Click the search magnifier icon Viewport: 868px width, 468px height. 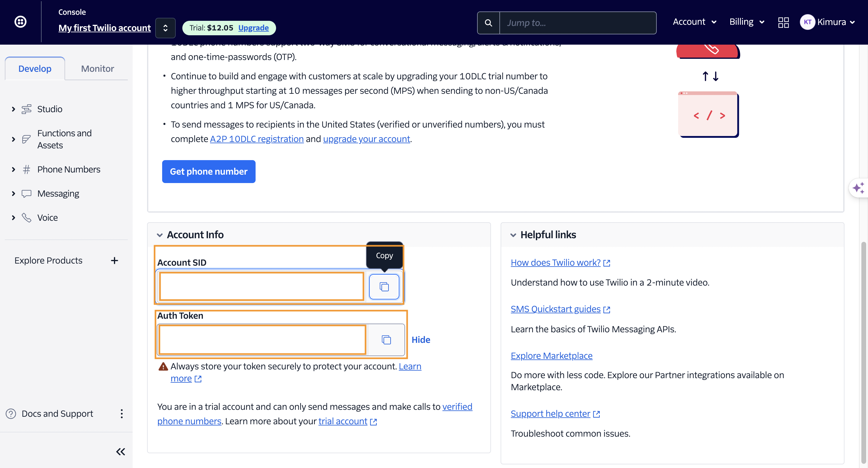tap(488, 23)
